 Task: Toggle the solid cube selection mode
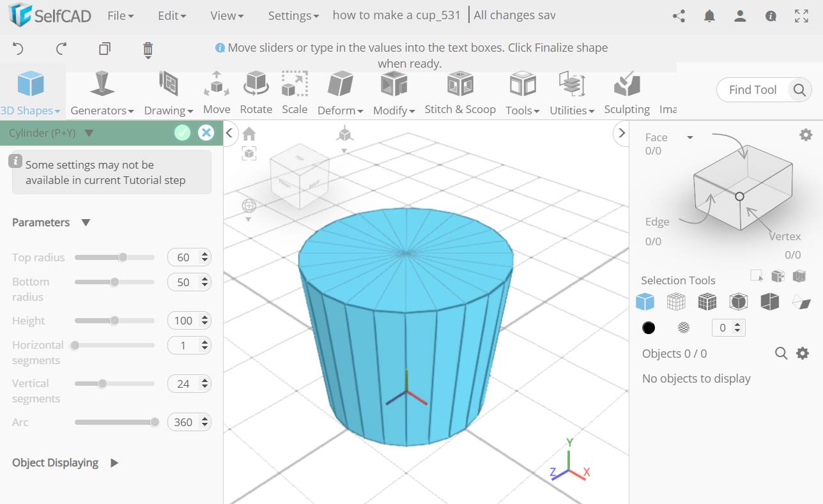tap(645, 301)
